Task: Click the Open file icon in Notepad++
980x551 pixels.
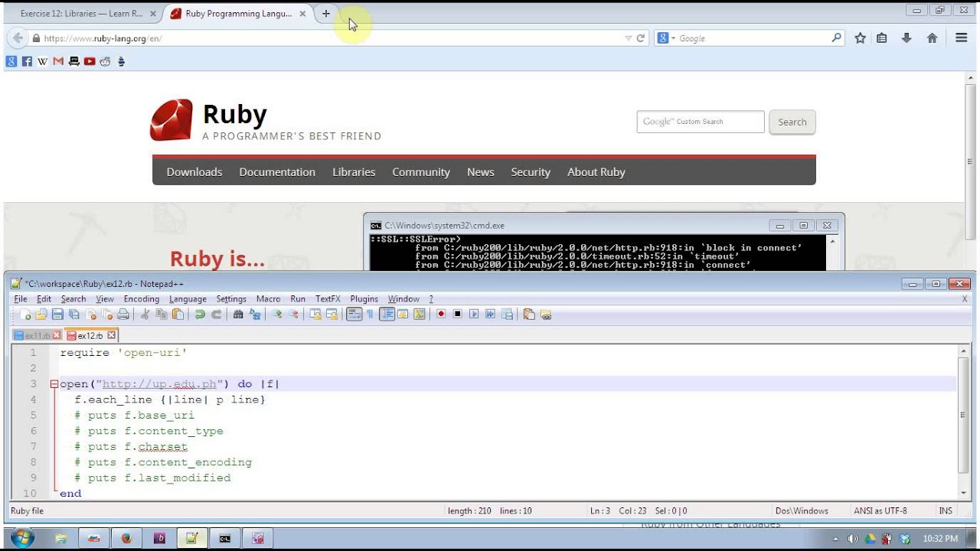Action: tap(41, 314)
